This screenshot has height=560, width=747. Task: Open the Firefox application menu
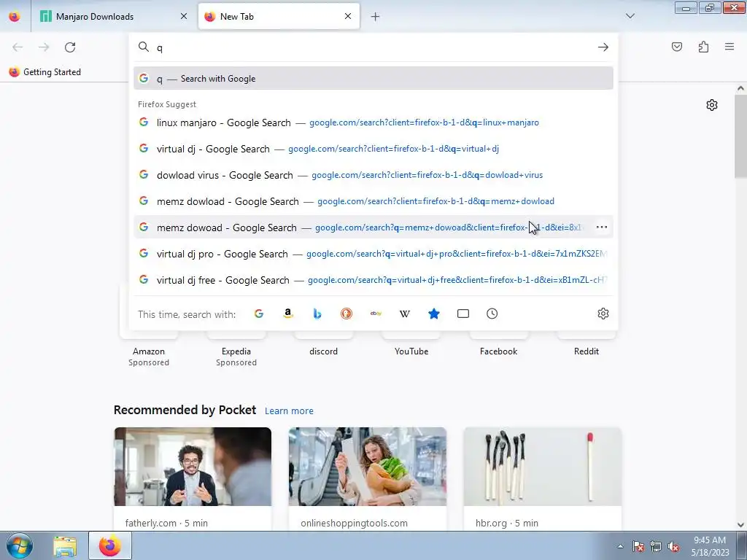click(x=729, y=47)
